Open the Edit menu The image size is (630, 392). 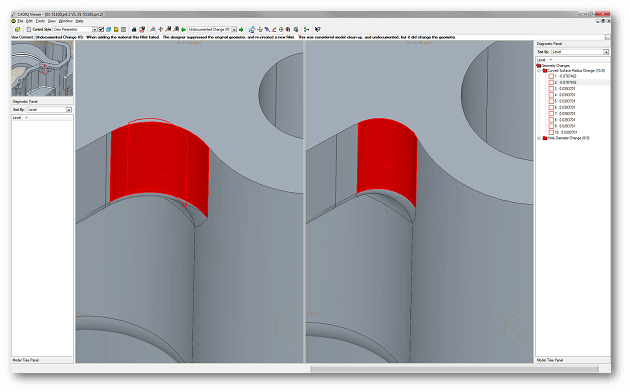click(x=29, y=21)
